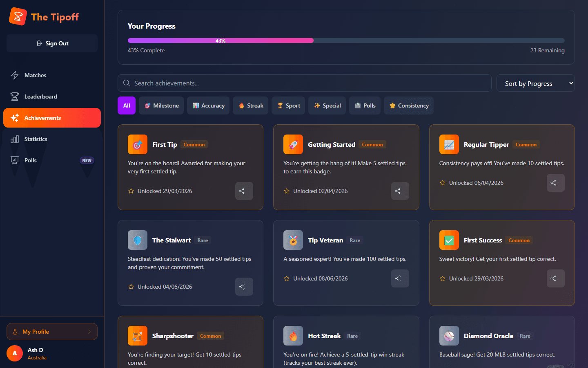Image resolution: width=588 pixels, height=368 pixels.
Task: Click the Your Progress heading
Action: [151, 26]
